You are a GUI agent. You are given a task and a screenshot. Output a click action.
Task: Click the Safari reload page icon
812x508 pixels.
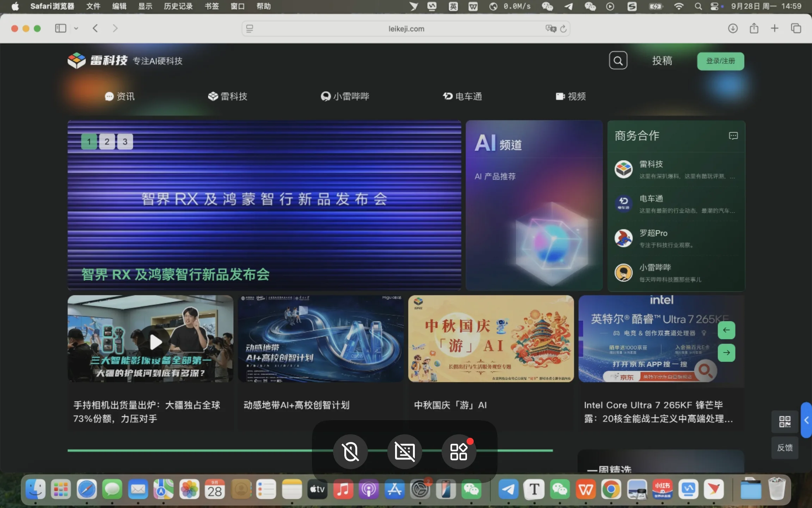tap(563, 29)
